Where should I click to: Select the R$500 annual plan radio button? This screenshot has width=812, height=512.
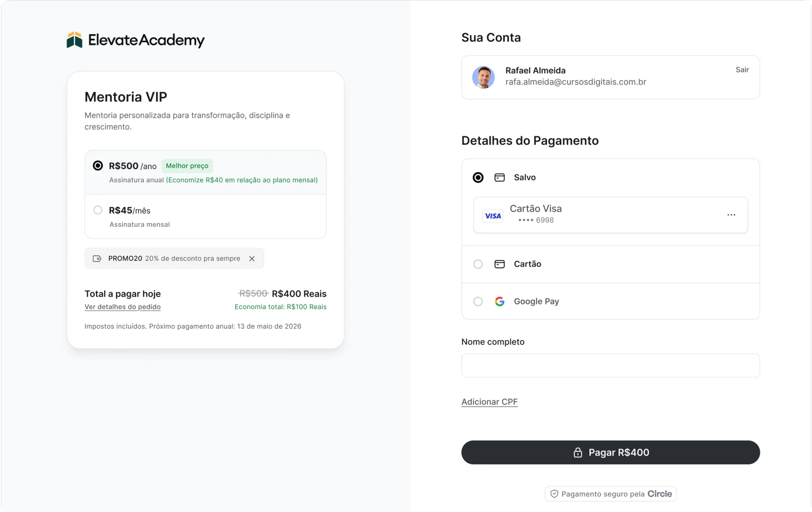tap(98, 166)
